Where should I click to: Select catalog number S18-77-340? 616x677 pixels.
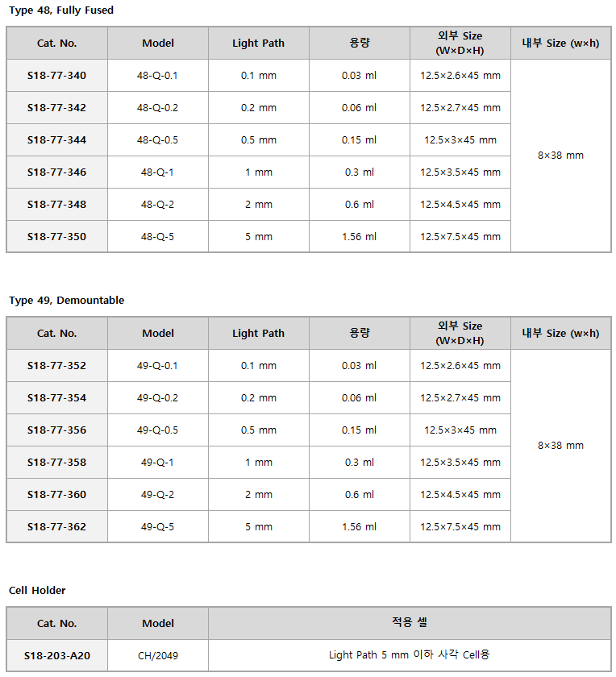(56, 76)
